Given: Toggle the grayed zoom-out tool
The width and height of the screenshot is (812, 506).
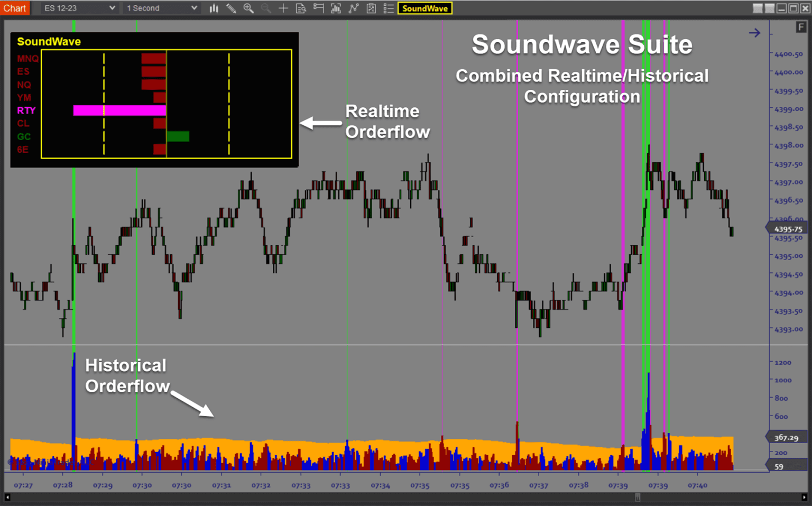Looking at the screenshot, I should (265, 8).
